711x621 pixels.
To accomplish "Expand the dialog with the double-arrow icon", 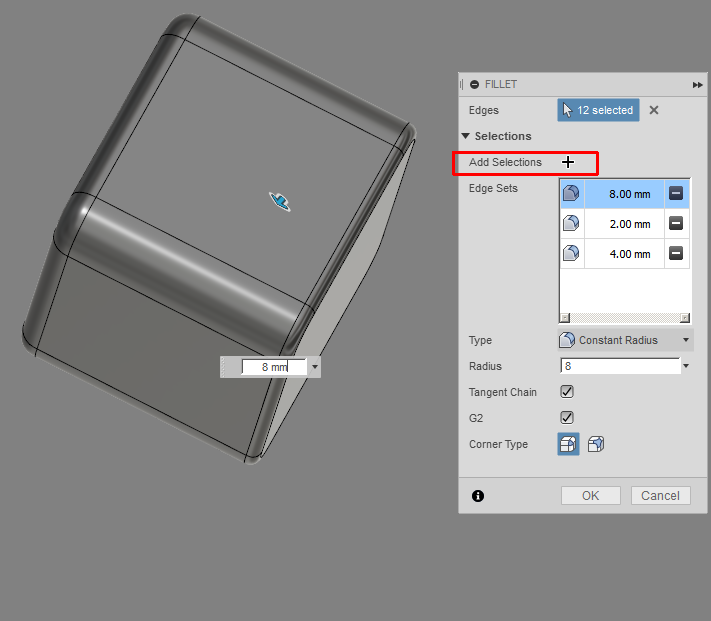I will coord(697,85).
